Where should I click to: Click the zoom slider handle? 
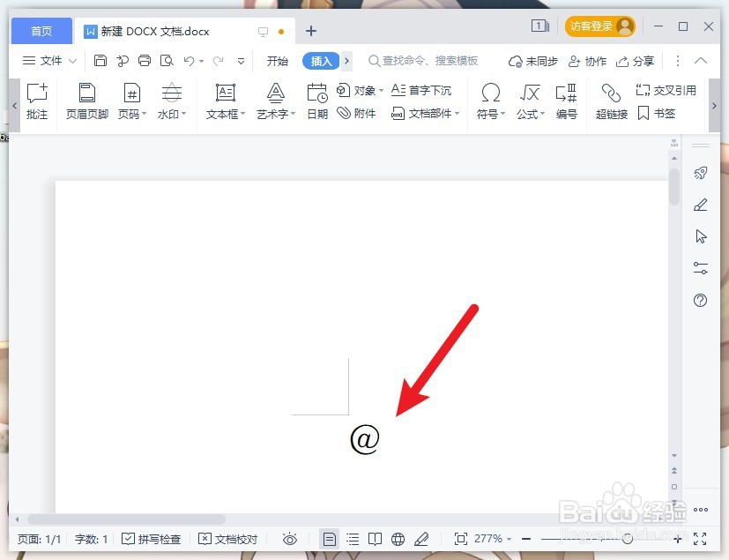click(627, 539)
